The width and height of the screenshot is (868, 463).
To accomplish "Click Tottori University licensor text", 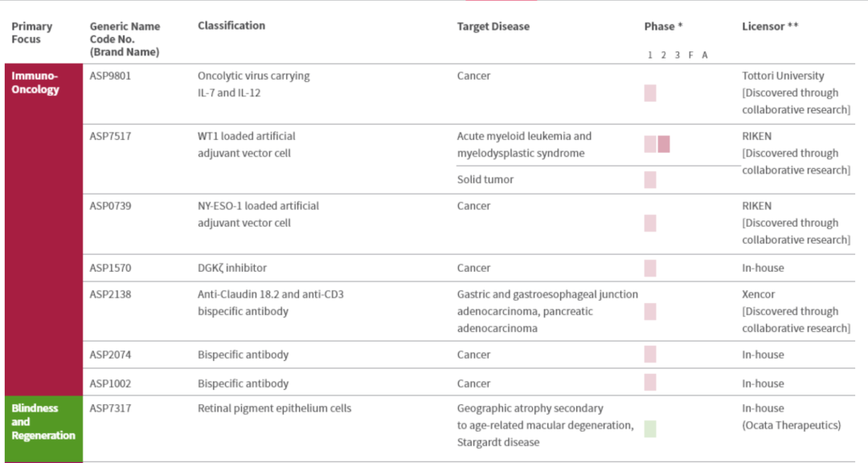I will pos(783,76).
